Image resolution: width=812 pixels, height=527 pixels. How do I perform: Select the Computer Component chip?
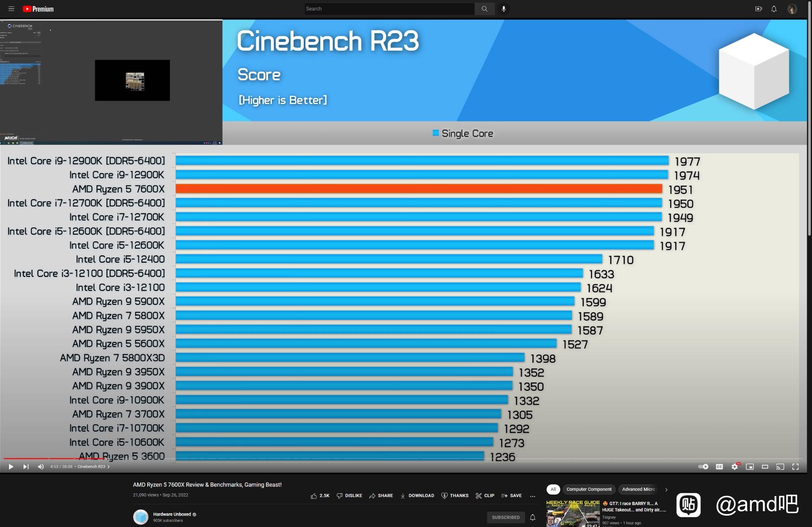(589, 489)
